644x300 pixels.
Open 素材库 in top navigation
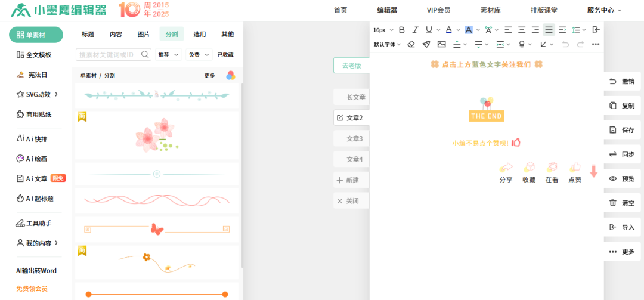(x=490, y=10)
